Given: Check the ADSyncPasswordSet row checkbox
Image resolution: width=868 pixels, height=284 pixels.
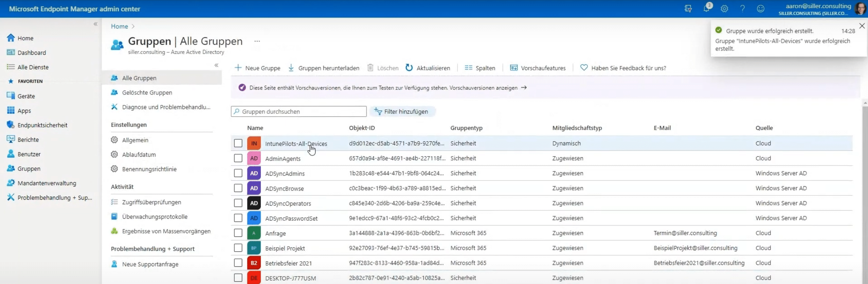Looking at the screenshot, I should tap(238, 218).
